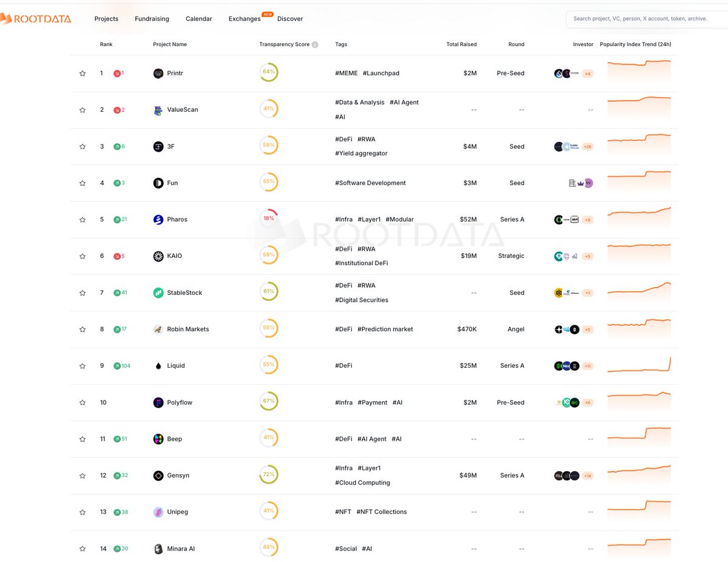Open the Fundraising menu

(x=152, y=19)
